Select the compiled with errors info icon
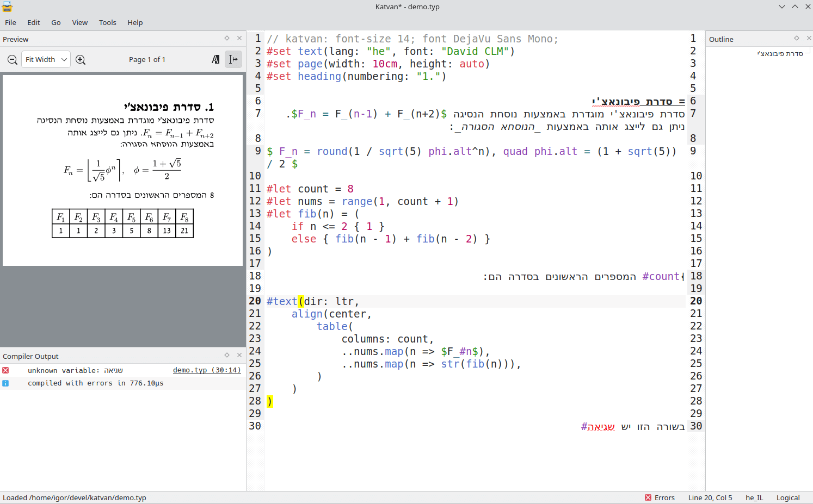 click(x=5, y=383)
